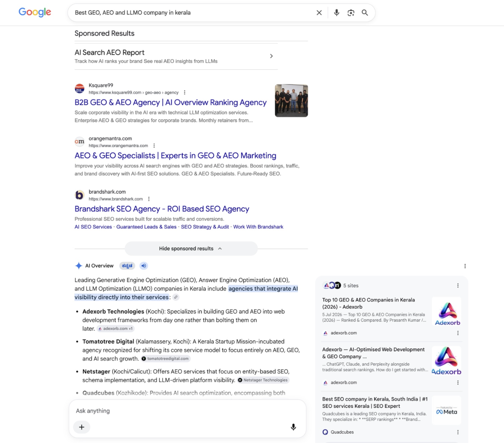Open the tomatotreedigital.com source chip
This screenshot has width=504, height=443.
click(x=165, y=359)
